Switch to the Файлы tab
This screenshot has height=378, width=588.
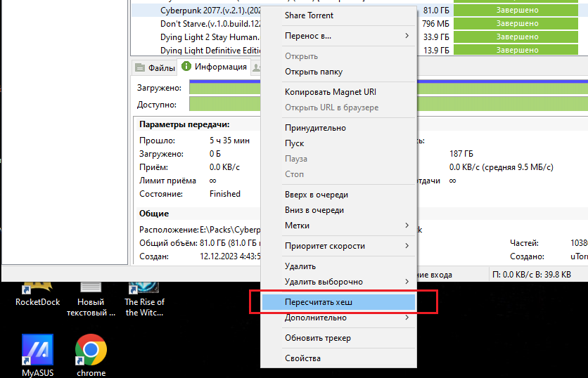click(x=155, y=67)
